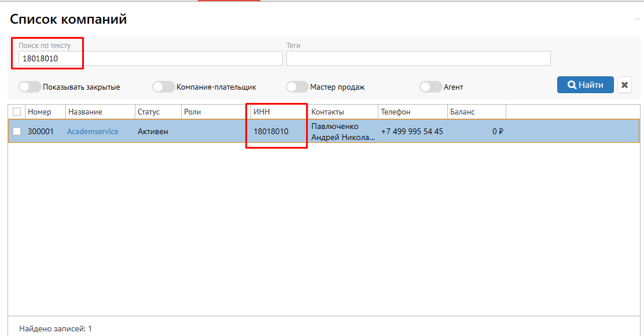Sort by the Телефон column header
The image size is (644, 336).
coord(395,112)
